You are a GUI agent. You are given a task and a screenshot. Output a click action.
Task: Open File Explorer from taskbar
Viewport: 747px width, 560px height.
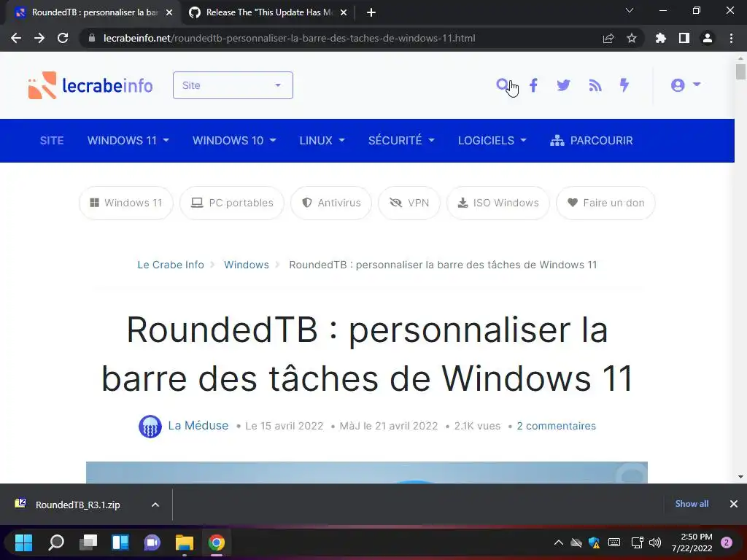185,542
